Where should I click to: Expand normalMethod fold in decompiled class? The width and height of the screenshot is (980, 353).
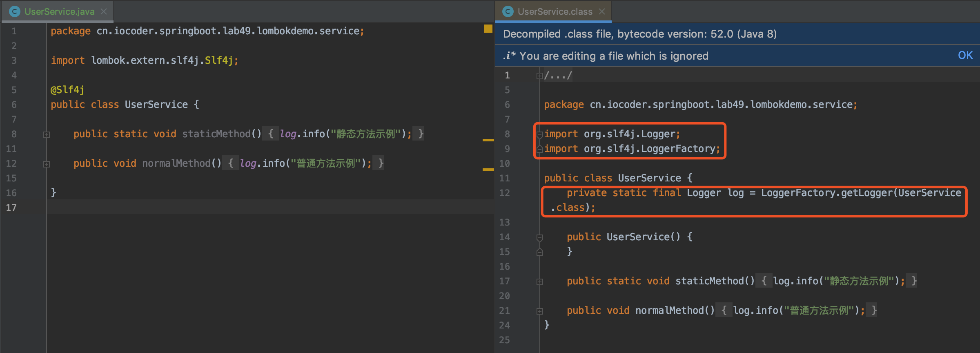[539, 311]
